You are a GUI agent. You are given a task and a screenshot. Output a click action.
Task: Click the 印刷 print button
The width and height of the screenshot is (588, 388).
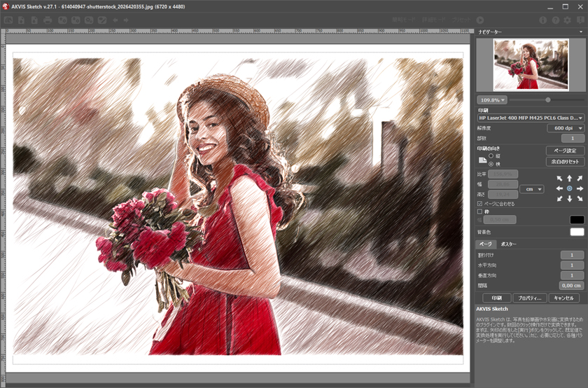point(497,298)
